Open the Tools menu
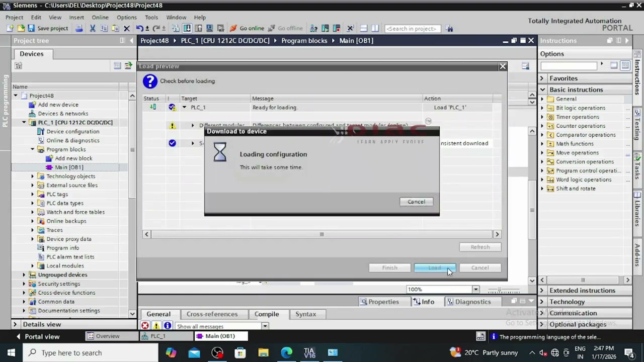This screenshot has width=644, height=362. [151, 17]
